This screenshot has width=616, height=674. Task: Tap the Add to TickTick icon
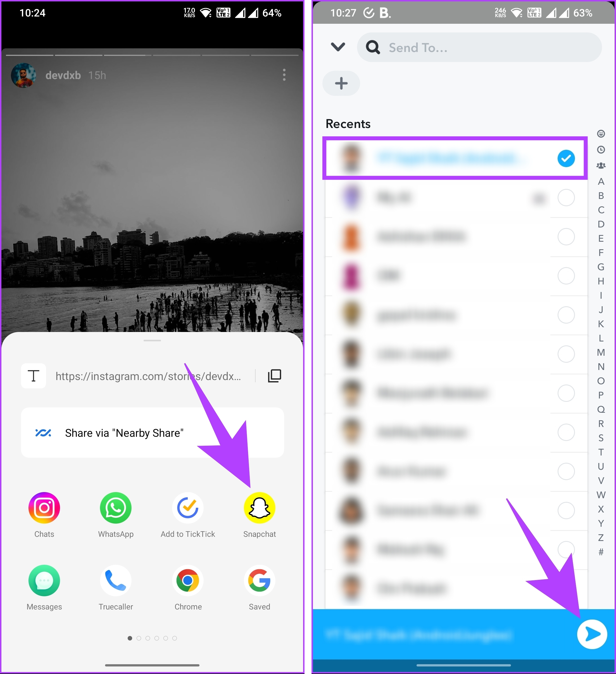click(x=187, y=507)
